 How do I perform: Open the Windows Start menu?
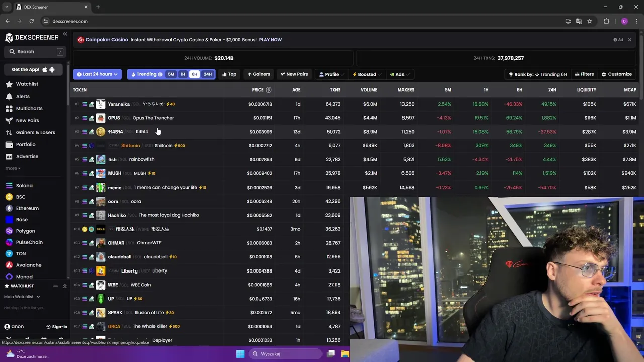pos(240,354)
